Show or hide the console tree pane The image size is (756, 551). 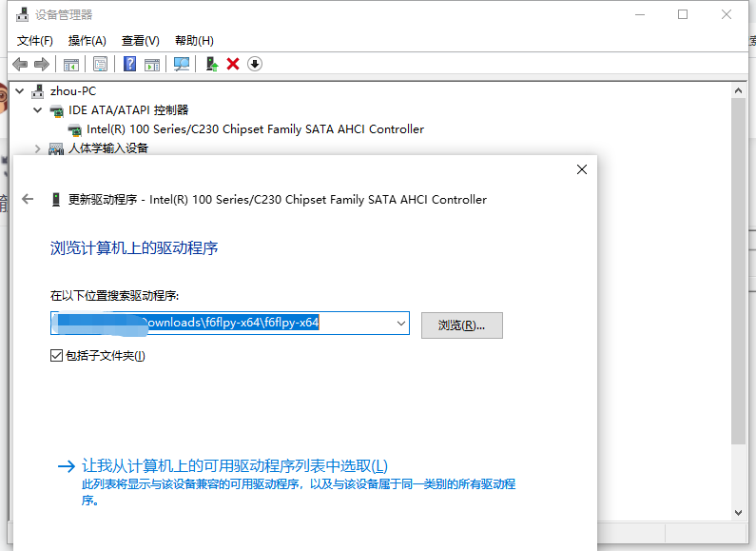click(71, 64)
